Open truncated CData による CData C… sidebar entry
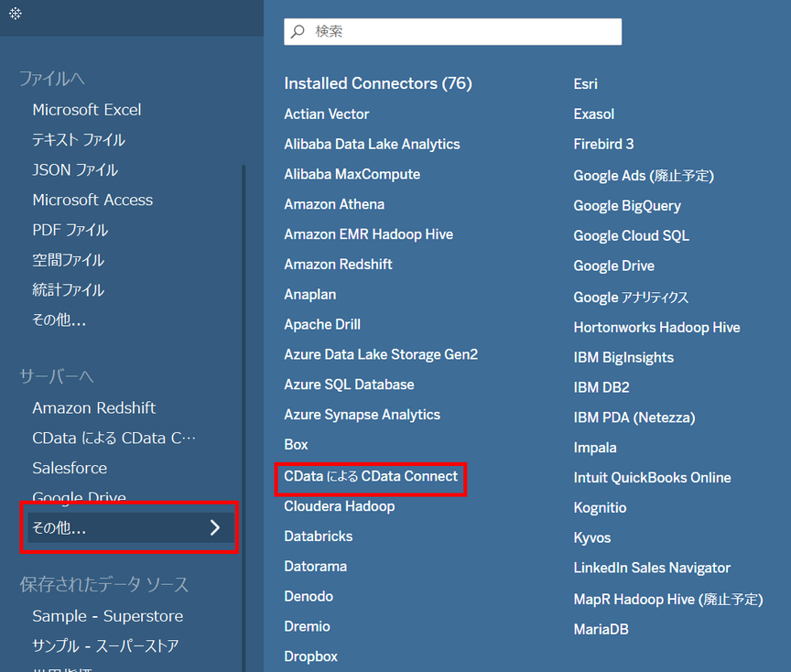The height and width of the screenshot is (672, 791). pyautogui.click(x=114, y=438)
